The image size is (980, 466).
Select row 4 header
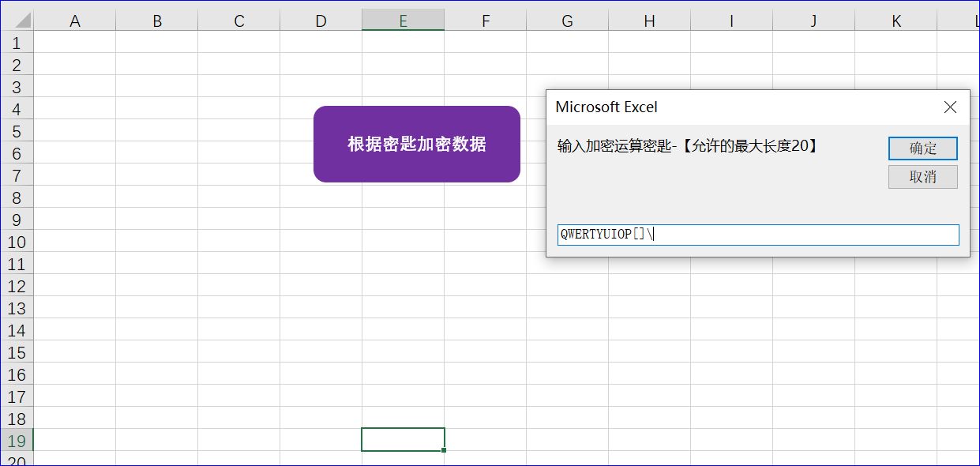pos(17,109)
